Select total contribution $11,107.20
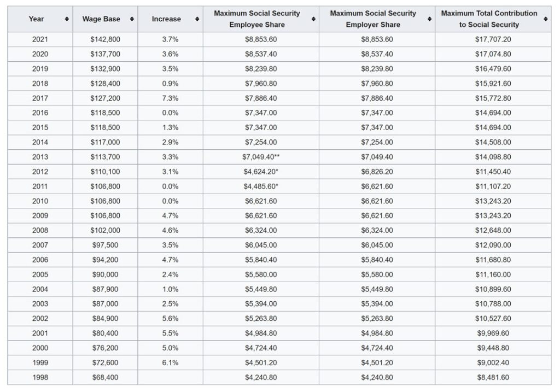560x392 pixels. pos(493,186)
